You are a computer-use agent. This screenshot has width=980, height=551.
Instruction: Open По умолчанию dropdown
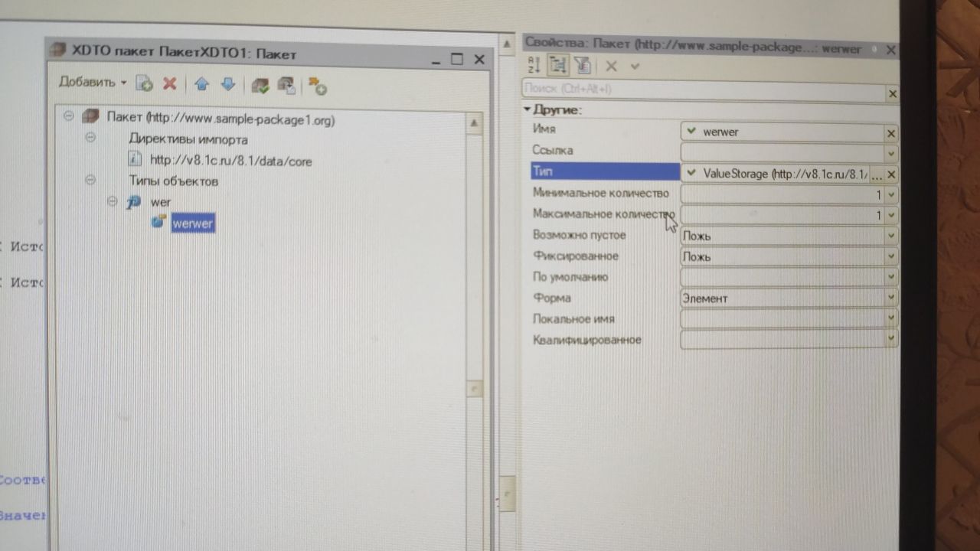point(891,277)
